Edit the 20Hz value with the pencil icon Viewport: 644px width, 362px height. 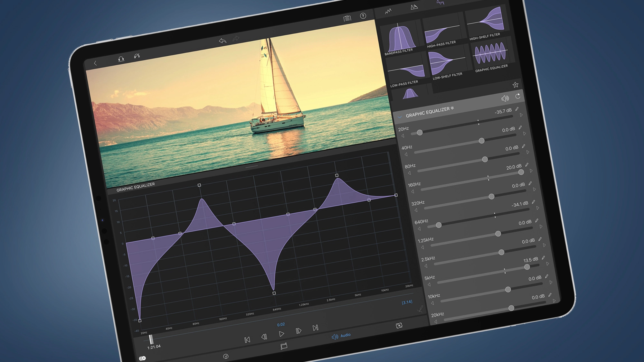pyautogui.click(x=517, y=109)
